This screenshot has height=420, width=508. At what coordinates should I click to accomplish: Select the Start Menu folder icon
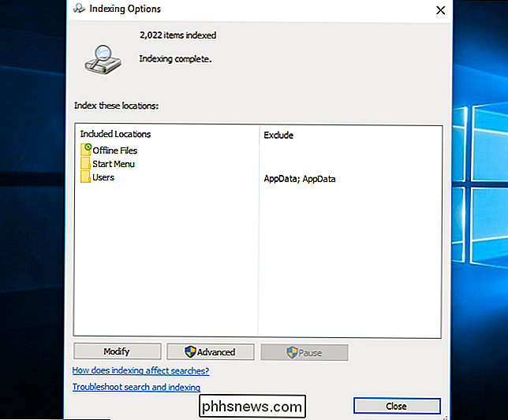[x=85, y=163]
